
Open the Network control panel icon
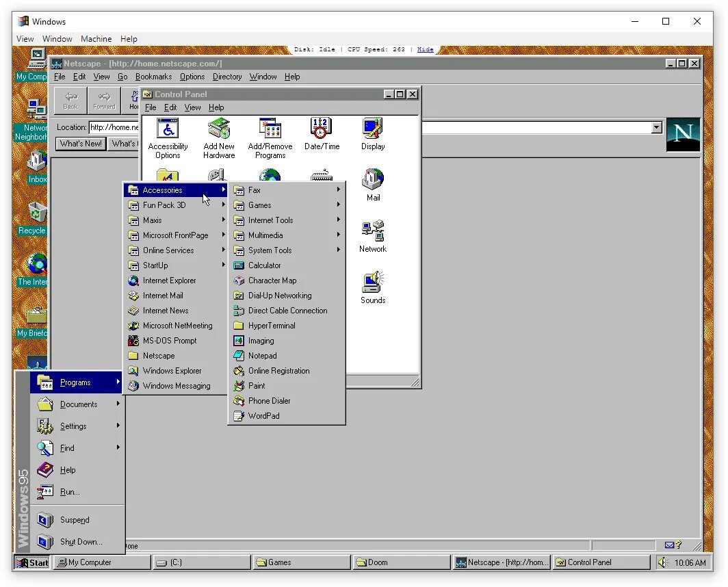point(372,233)
